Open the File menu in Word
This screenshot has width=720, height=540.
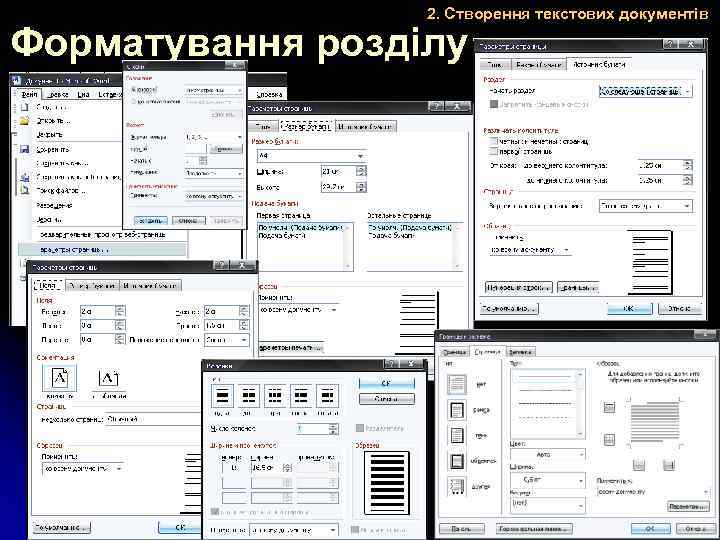pyautogui.click(x=30, y=94)
